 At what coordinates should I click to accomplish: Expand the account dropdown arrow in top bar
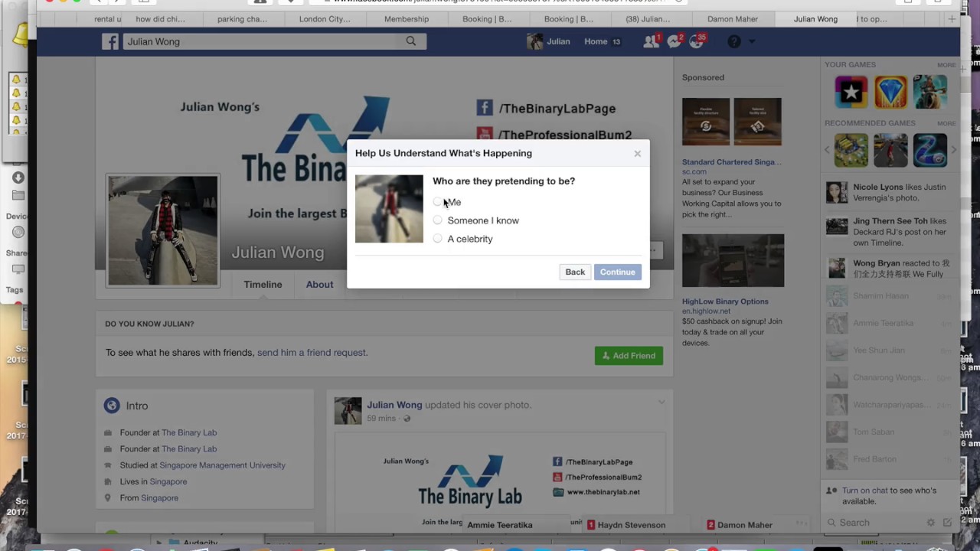point(752,41)
